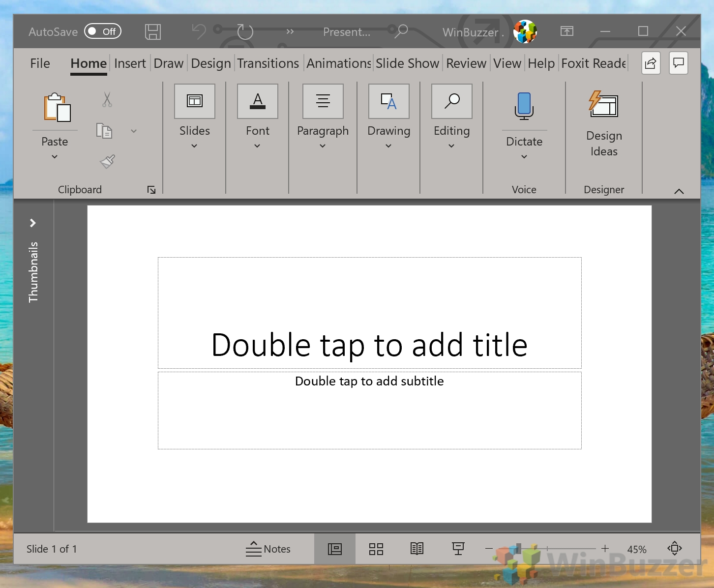Open the Design tab

click(211, 63)
